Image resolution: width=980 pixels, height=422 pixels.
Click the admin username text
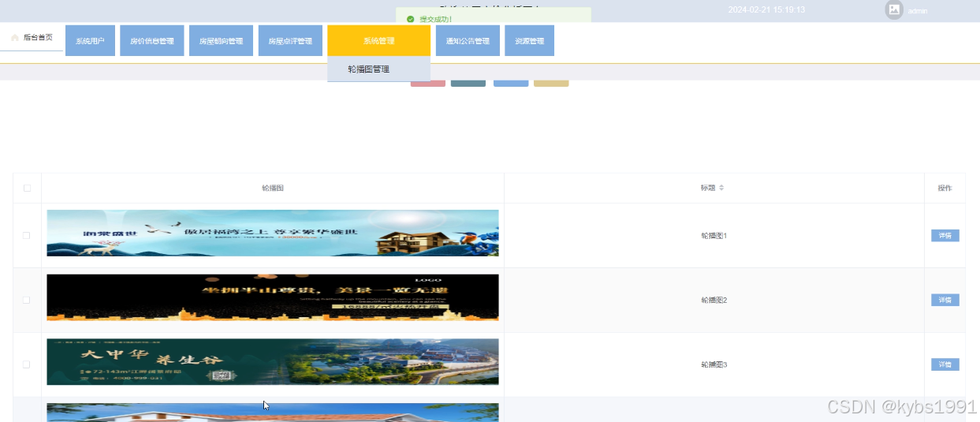pos(918,11)
